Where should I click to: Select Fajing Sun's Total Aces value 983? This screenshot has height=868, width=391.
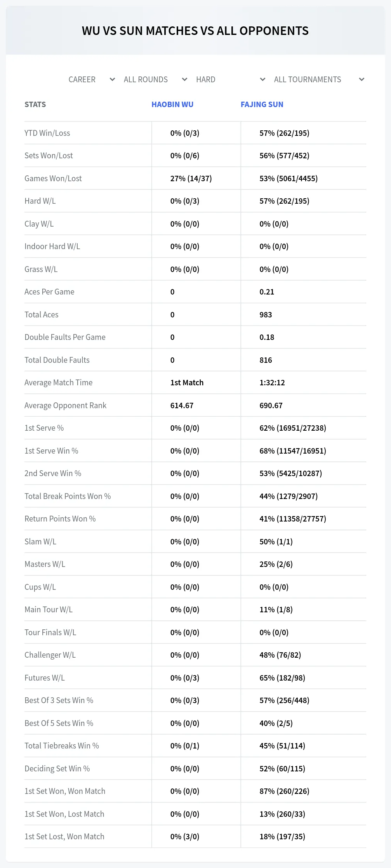(266, 315)
